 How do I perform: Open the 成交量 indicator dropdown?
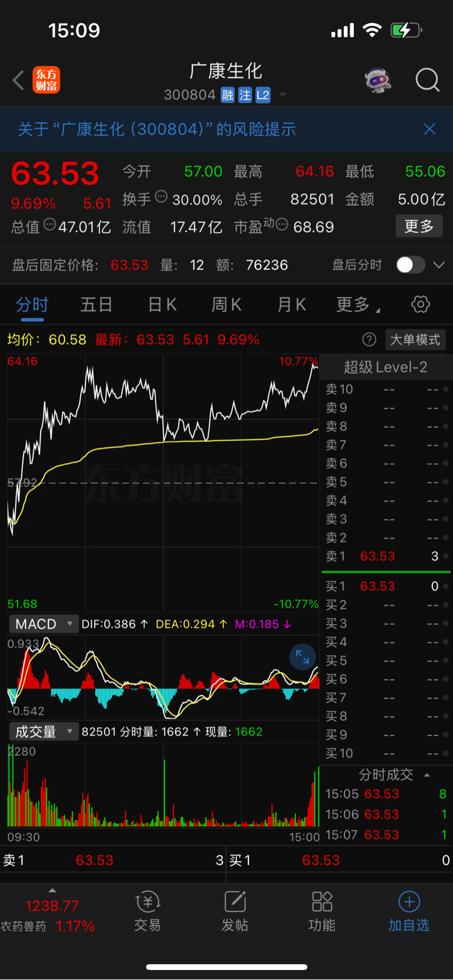click(44, 732)
